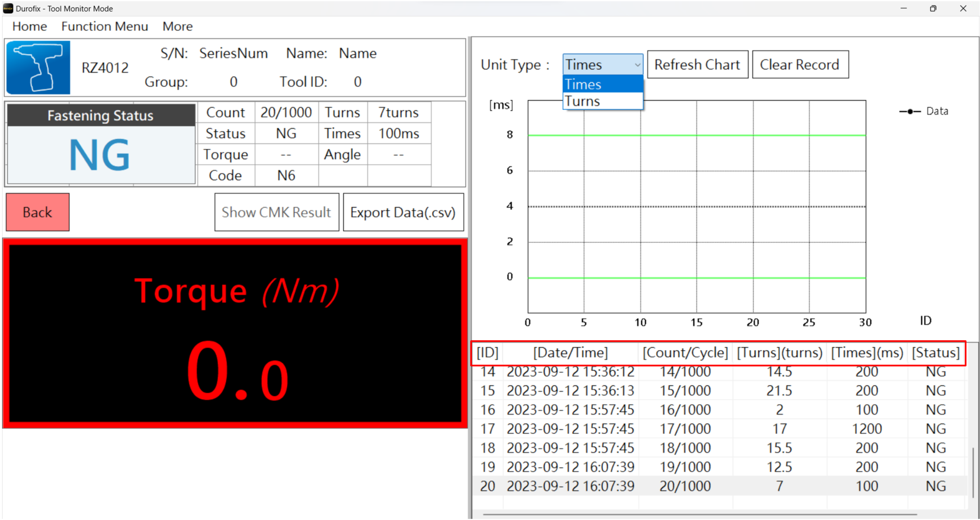This screenshot has width=980, height=520.
Task: Open the More menu
Action: (177, 26)
